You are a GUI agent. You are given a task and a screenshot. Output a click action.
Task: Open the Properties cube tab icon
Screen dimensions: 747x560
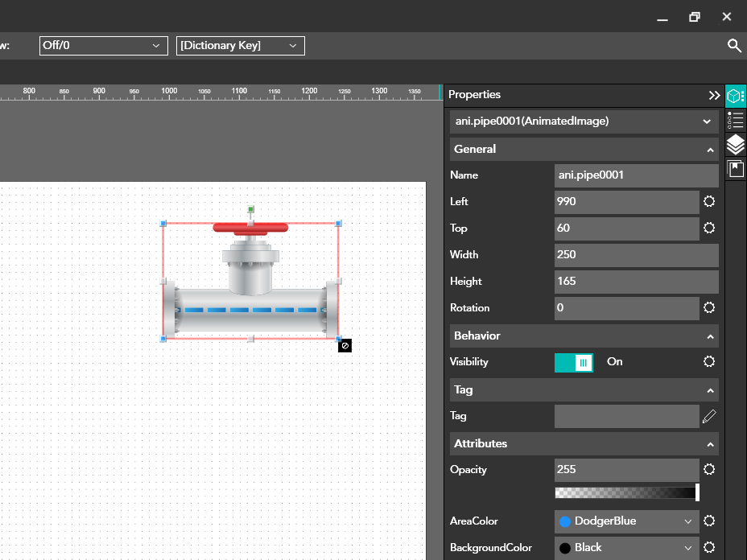(x=735, y=96)
